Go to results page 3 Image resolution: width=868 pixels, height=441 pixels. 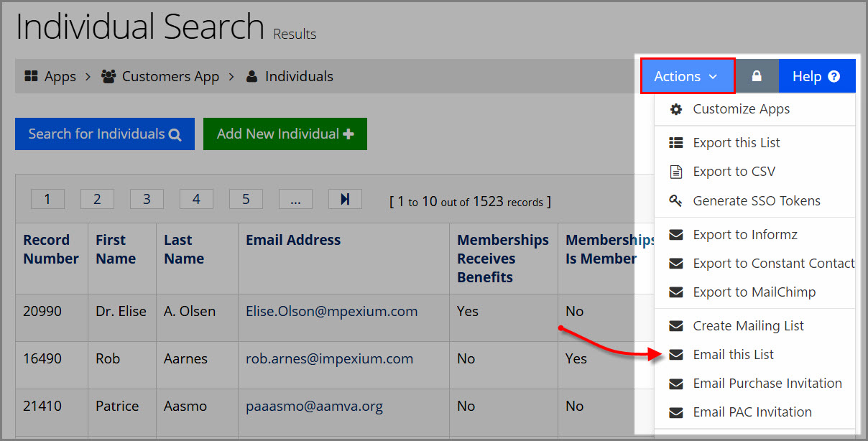click(147, 199)
